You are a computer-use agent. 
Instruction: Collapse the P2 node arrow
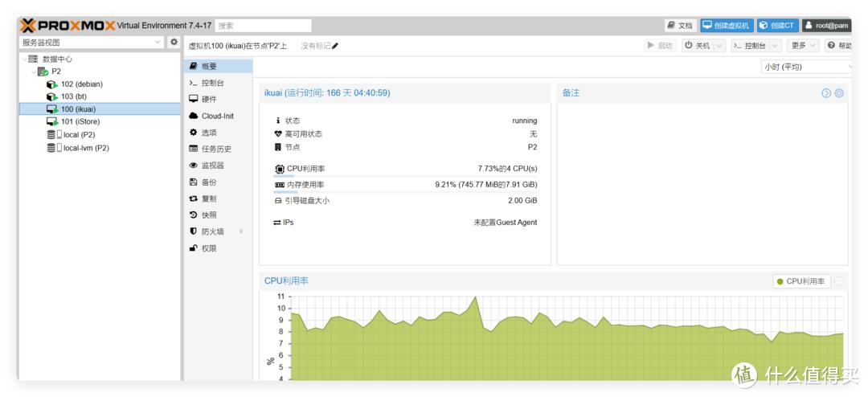pyautogui.click(x=34, y=72)
